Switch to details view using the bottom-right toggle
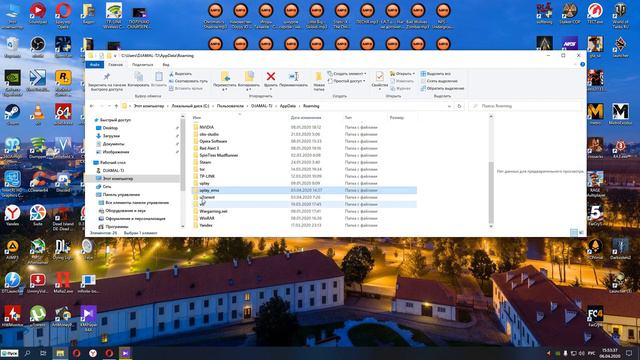640x360 pixels. point(574,233)
